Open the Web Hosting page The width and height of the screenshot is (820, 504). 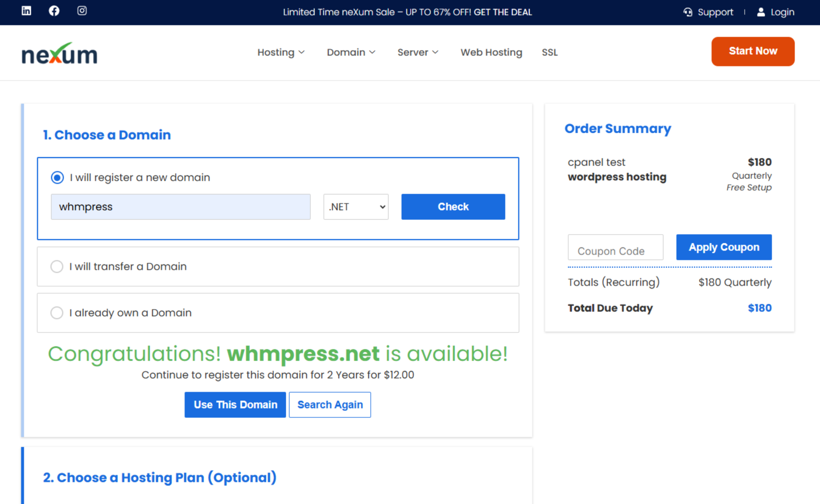pyautogui.click(x=491, y=52)
